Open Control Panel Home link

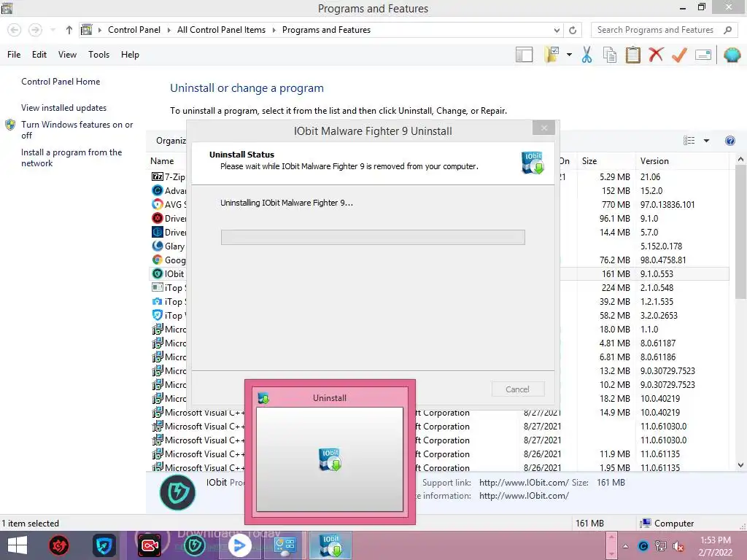coord(61,82)
